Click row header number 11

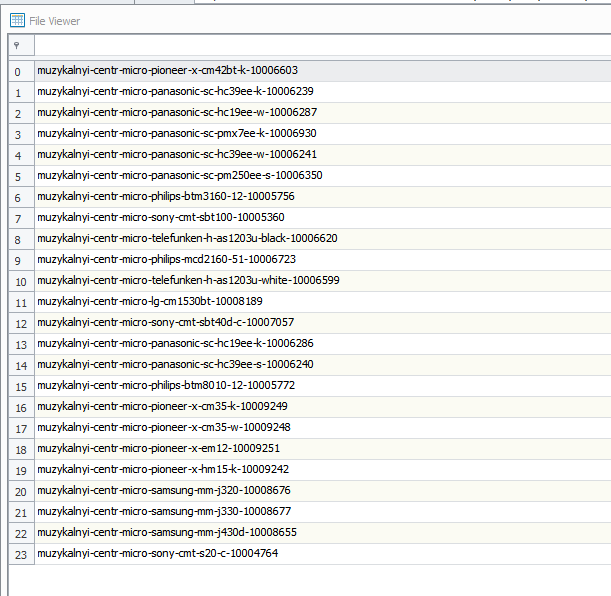coord(21,303)
